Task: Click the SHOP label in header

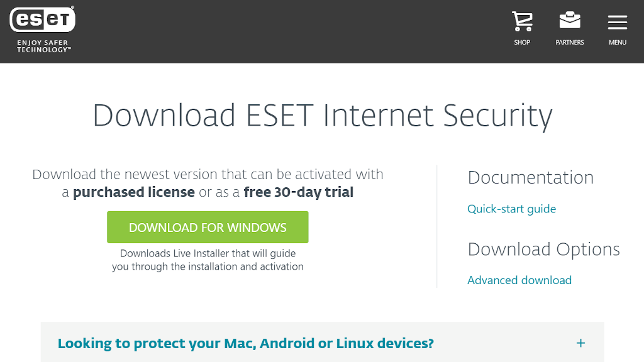Action: point(522,42)
